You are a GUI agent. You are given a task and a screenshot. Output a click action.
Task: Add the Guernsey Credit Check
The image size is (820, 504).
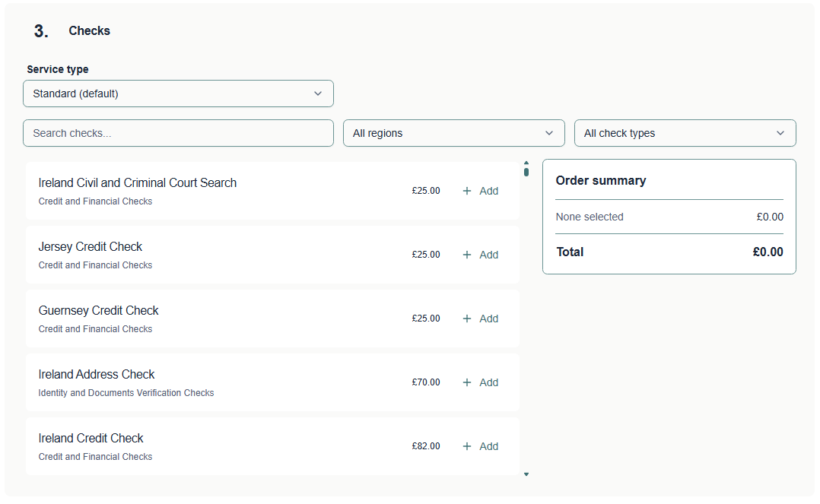481,319
